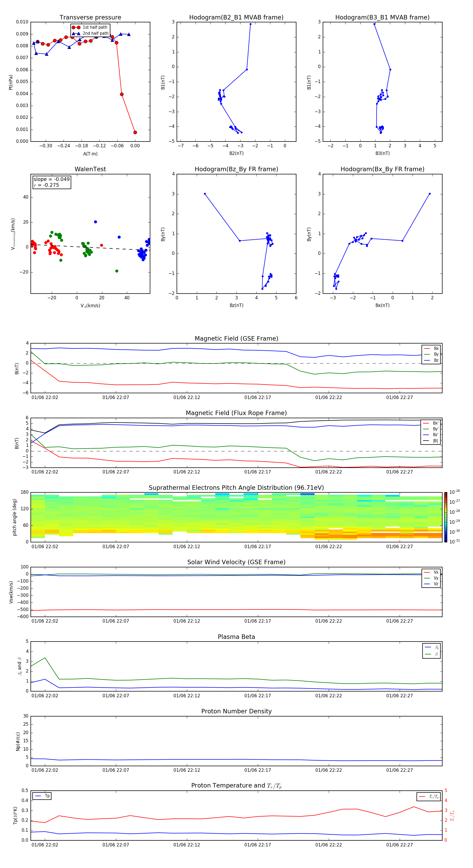
Task: Click the Tp(10^6K) y-axis label
Action: click(x=16, y=815)
